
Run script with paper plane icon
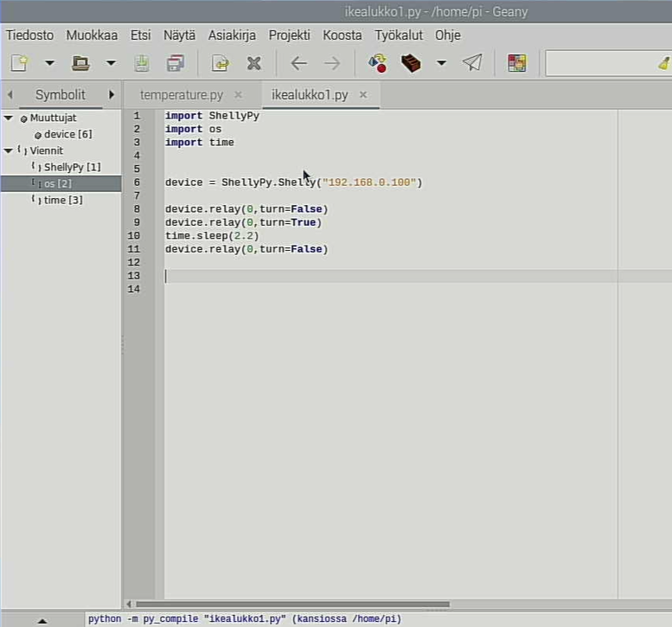click(472, 63)
